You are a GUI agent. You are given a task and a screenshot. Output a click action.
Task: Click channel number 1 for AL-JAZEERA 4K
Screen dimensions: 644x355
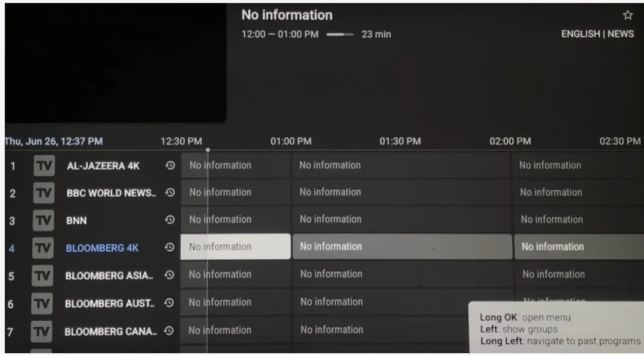coord(13,166)
